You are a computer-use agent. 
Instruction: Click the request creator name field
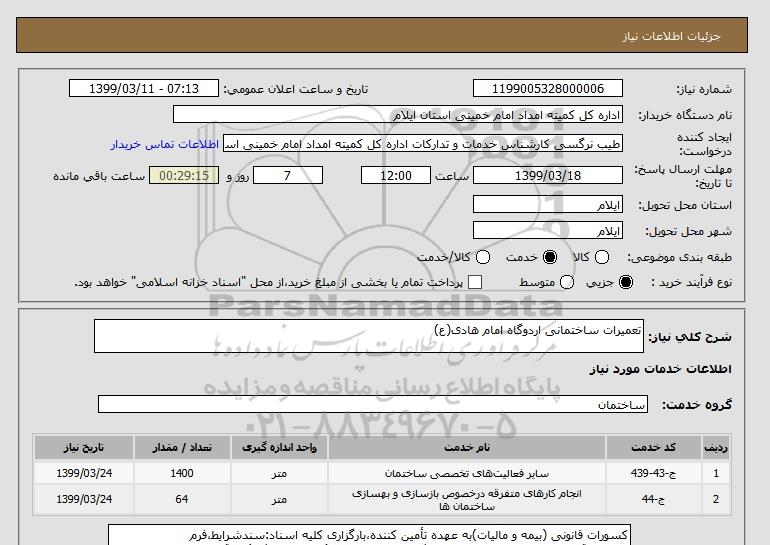pos(423,144)
